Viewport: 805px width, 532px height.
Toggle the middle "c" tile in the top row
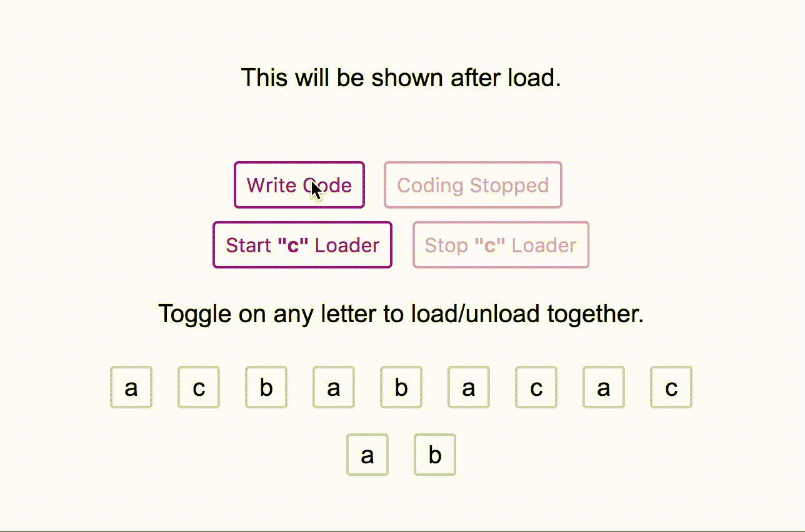[536, 387]
